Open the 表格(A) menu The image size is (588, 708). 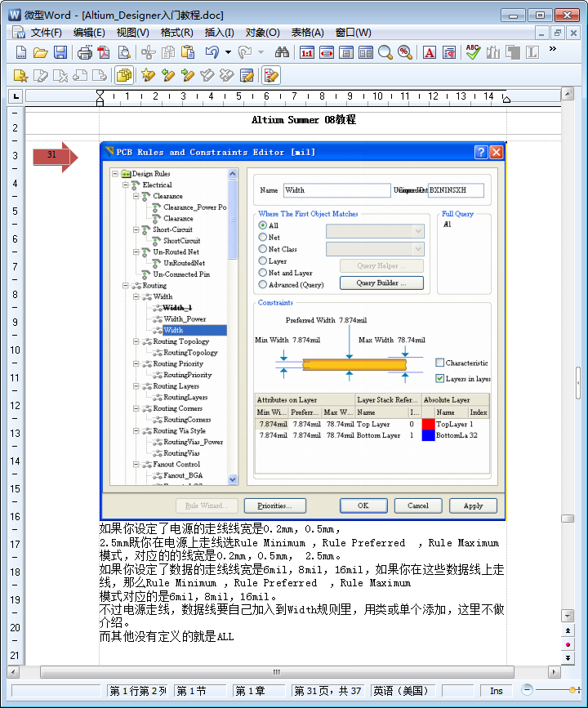click(x=307, y=33)
